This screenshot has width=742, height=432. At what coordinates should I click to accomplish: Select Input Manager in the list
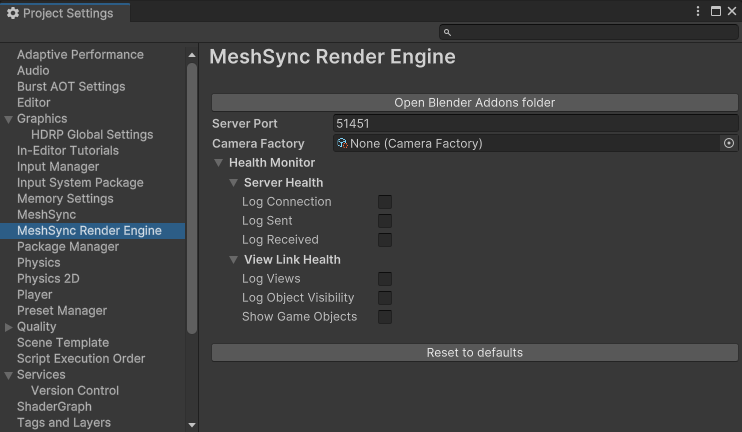tap(58, 167)
